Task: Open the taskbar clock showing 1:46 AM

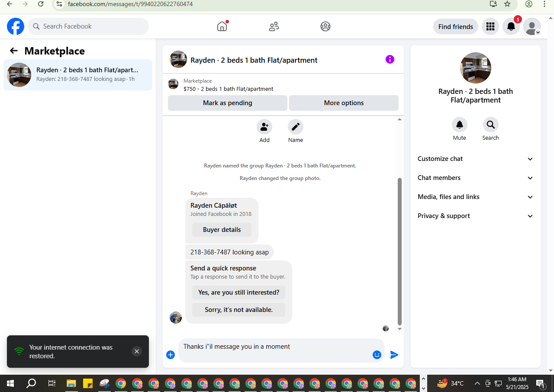Action: (x=517, y=383)
